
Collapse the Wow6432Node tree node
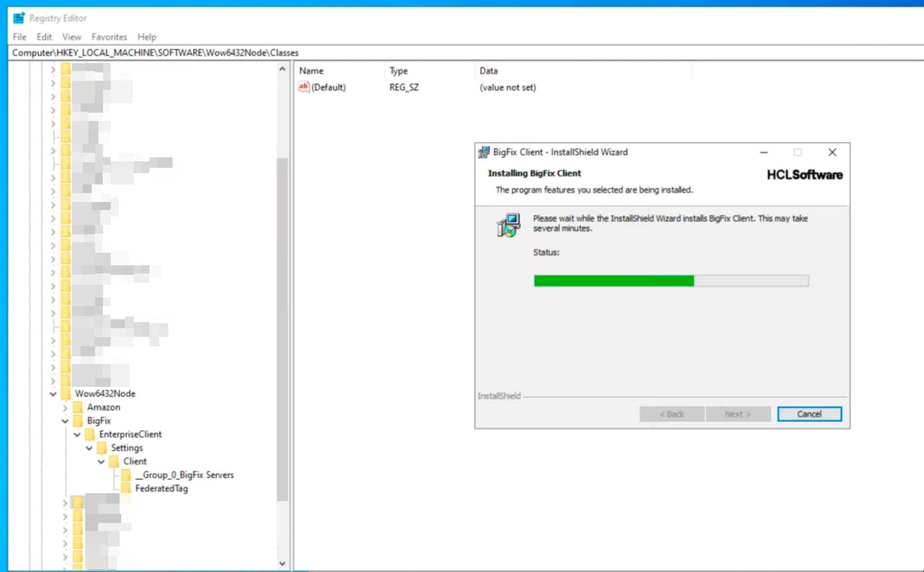coord(53,394)
